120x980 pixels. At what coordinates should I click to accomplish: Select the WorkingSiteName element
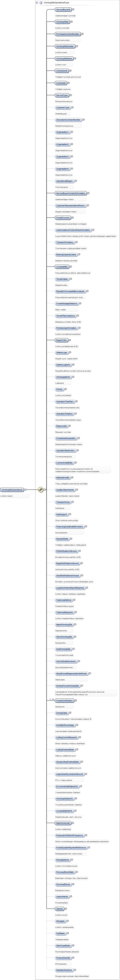point(64,59)
